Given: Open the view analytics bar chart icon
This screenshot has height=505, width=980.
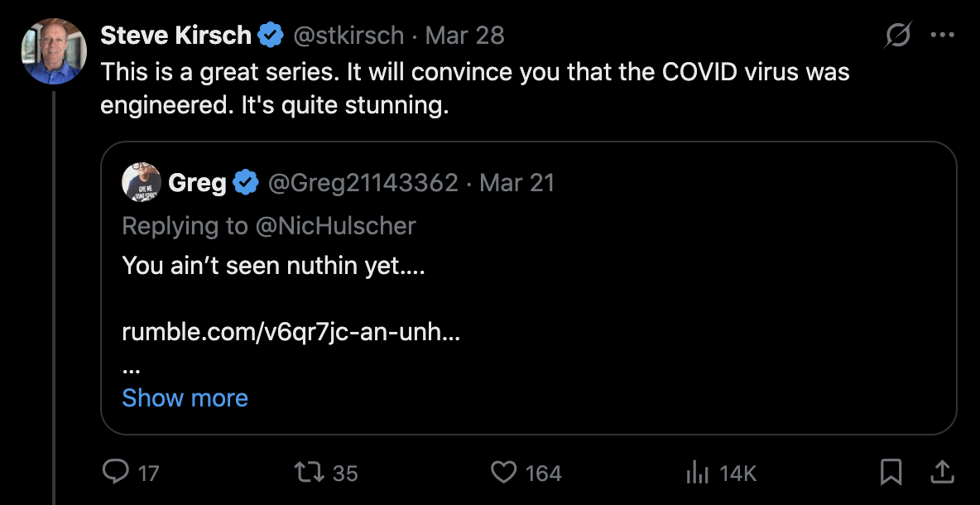Looking at the screenshot, I should pyautogui.click(x=697, y=472).
